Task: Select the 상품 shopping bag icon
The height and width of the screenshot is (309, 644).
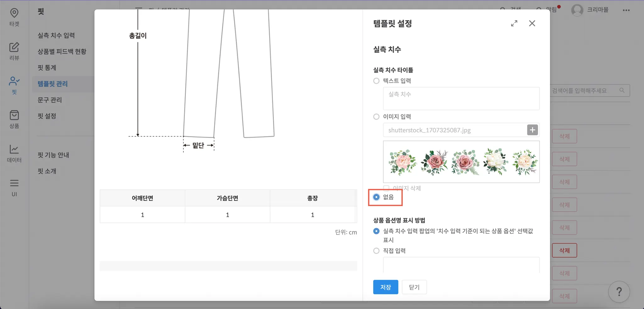Action: pyautogui.click(x=14, y=115)
